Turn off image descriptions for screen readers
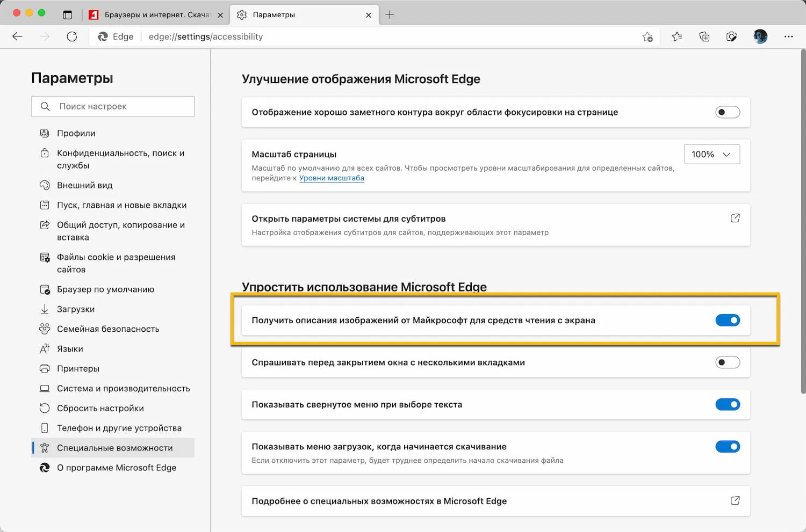 coord(728,320)
